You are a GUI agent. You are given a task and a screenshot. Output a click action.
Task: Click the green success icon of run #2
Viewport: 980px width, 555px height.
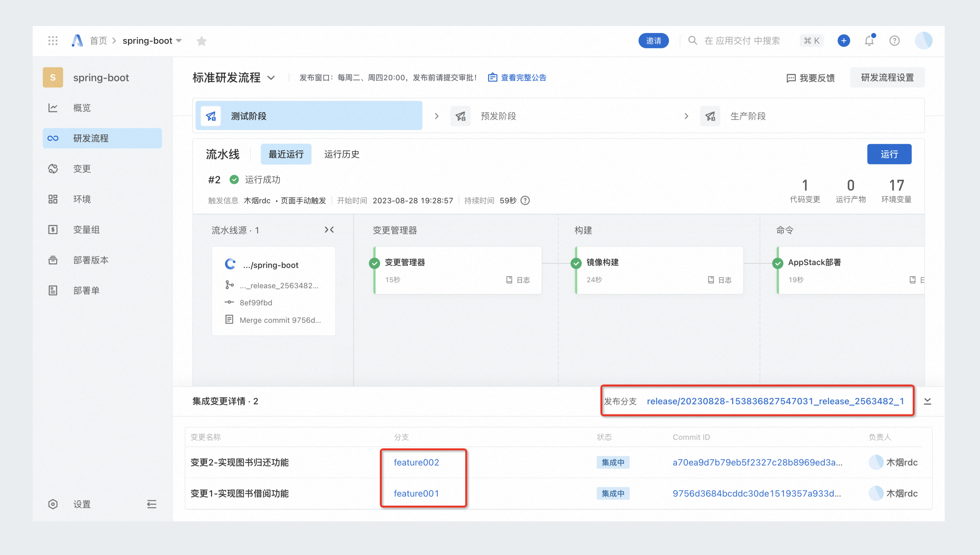tap(234, 179)
